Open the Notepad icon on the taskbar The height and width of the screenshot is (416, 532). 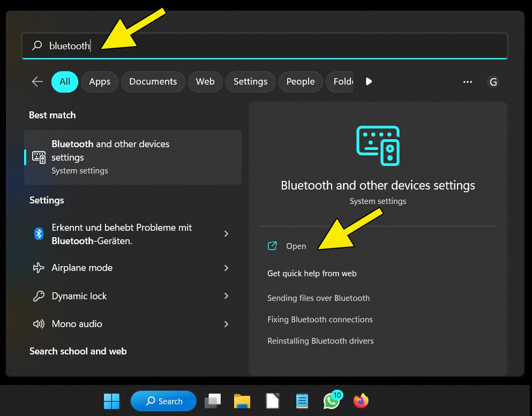pos(302,400)
